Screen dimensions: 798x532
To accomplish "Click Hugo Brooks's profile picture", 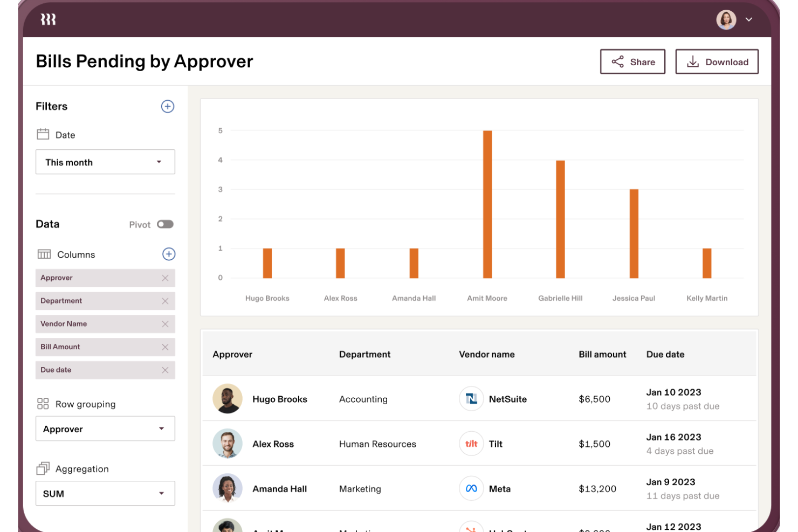I will 228,399.
